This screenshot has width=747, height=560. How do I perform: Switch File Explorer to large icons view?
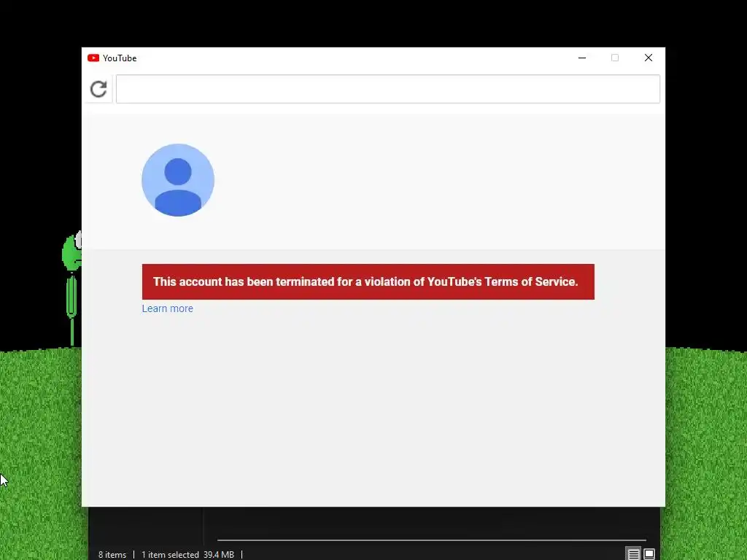click(x=649, y=554)
